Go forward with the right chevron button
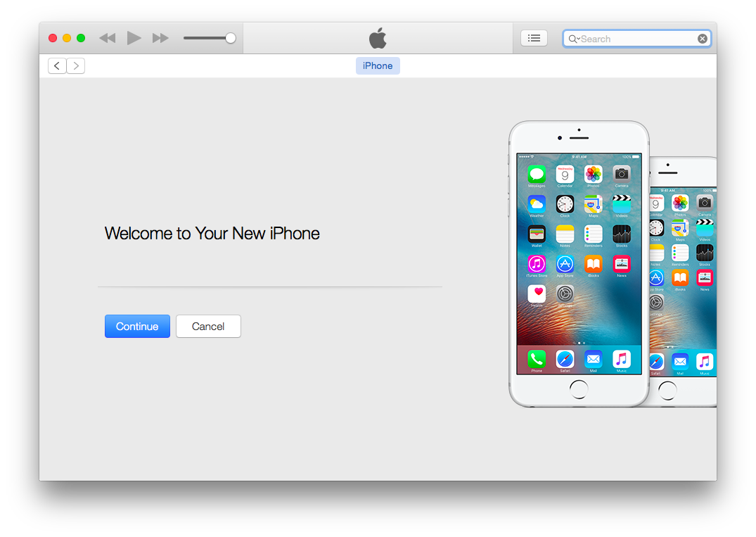The width and height of the screenshot is (756, 537). pyautogui.click(x=76, y=65)
